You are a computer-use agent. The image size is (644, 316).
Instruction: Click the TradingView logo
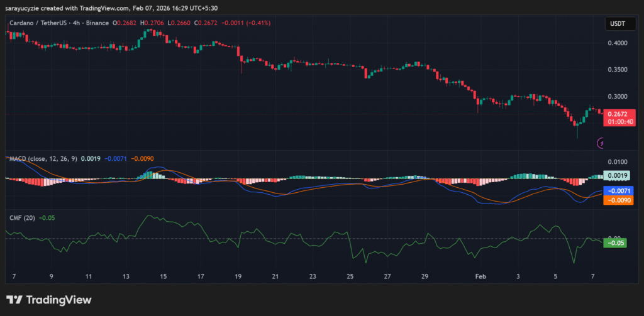pos(49,300)
